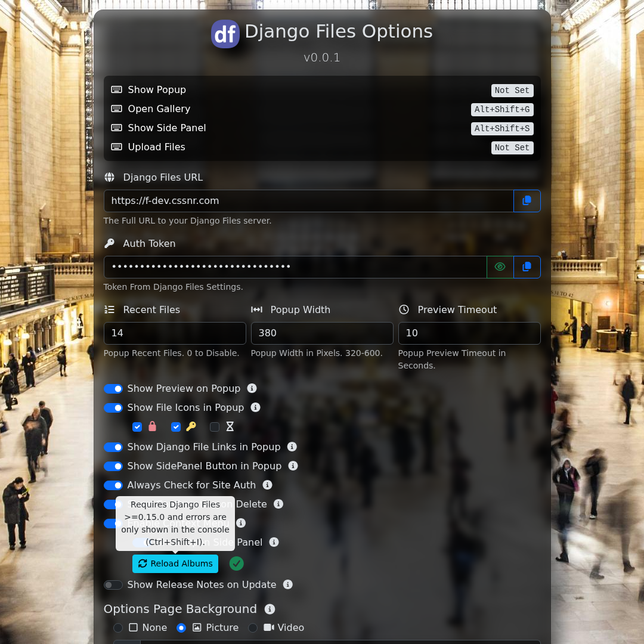Viewport: 644px width, 644px height.
Task: Check the hourglass icon checkbox
Action: (x=215, y=427)
